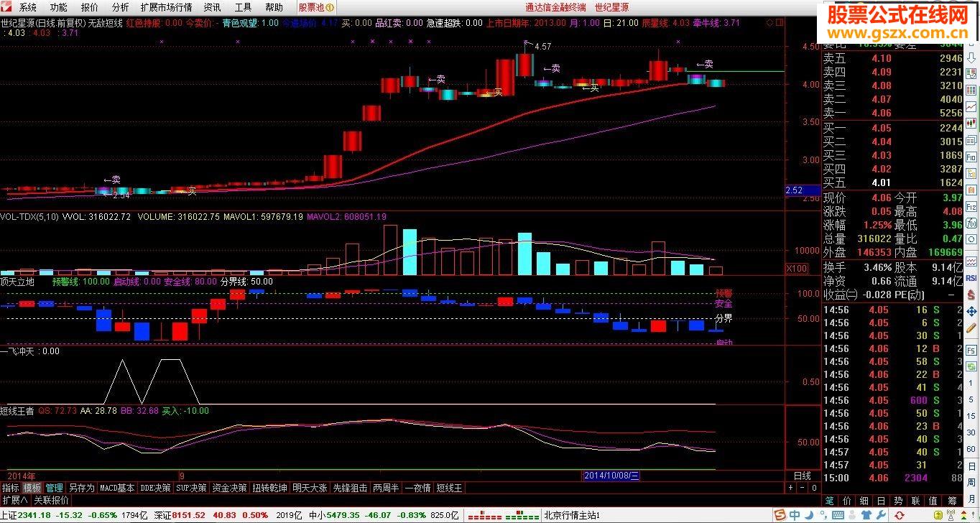Open the f(x) formula manager icon
Viewport: 980px width, 523px height.
(971, 223)
